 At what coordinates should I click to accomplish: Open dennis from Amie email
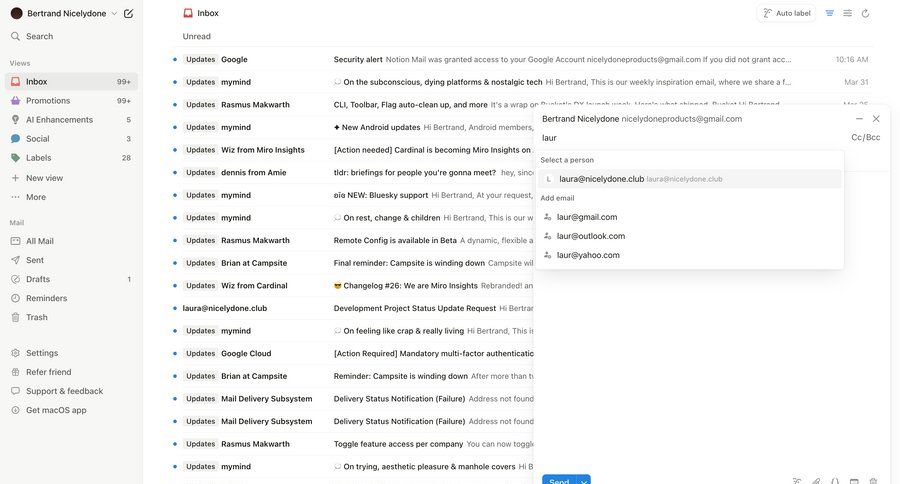click(352, 172)
